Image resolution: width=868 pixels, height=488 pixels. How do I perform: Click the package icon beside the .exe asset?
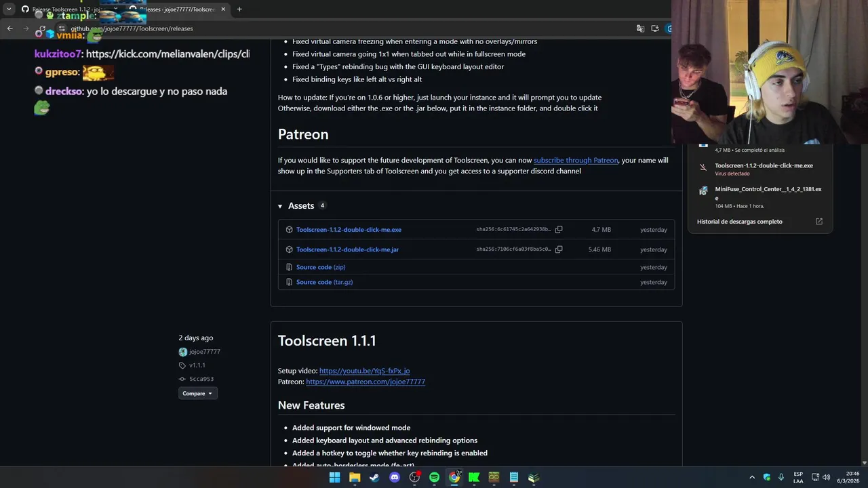[289, 230]
